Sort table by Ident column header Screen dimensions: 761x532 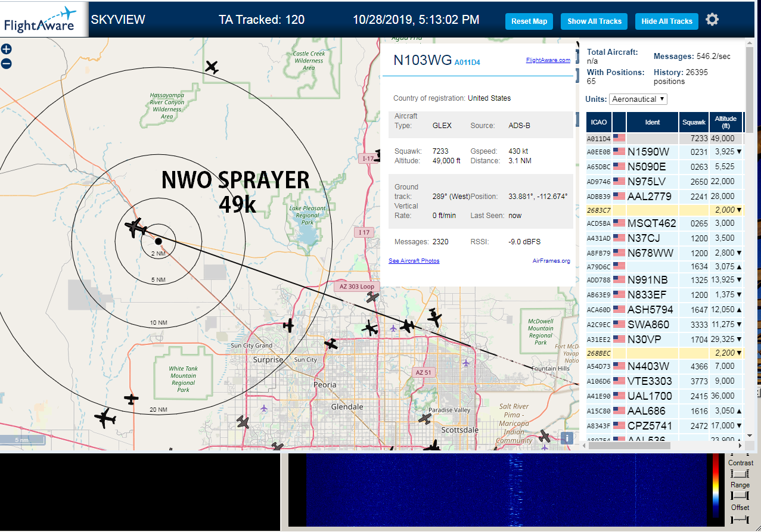click(653, 122)
